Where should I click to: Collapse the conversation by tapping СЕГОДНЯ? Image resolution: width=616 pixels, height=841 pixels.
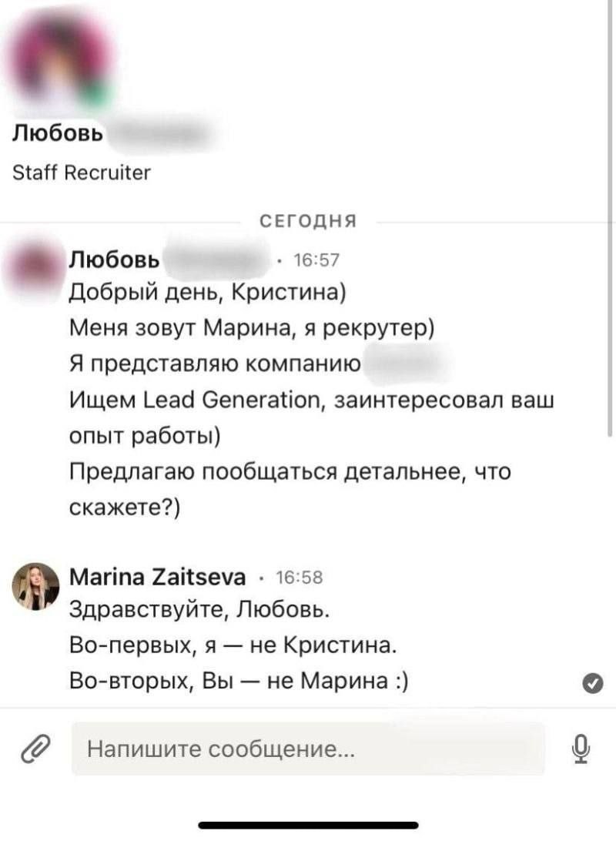[307, 220]
